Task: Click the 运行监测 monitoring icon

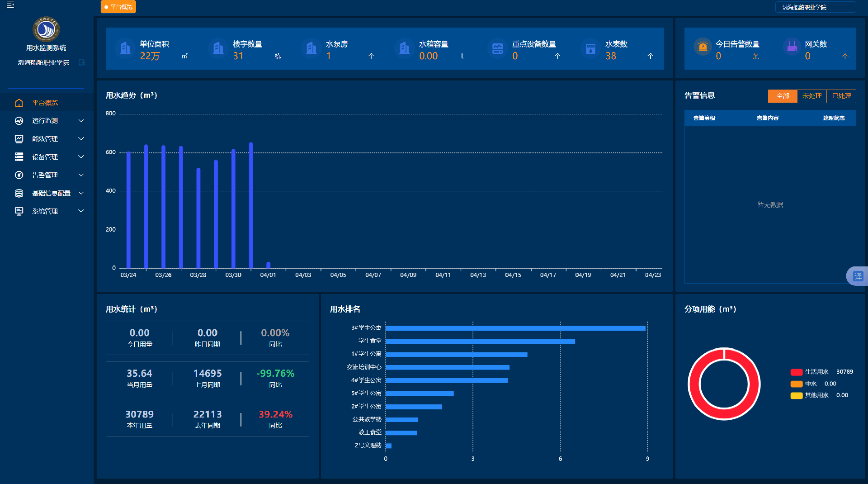Action: pyautogui.click(x=19, y=121)
